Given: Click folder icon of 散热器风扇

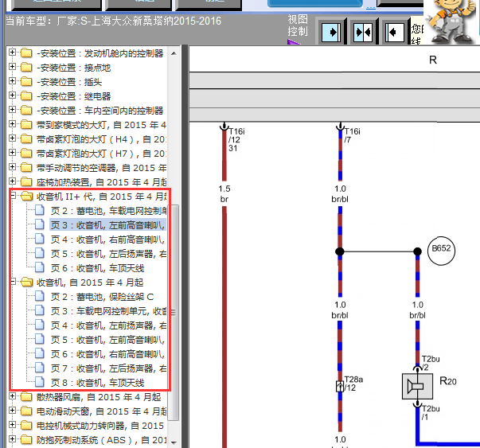Looking at the screenshot, I should point(26,397).
